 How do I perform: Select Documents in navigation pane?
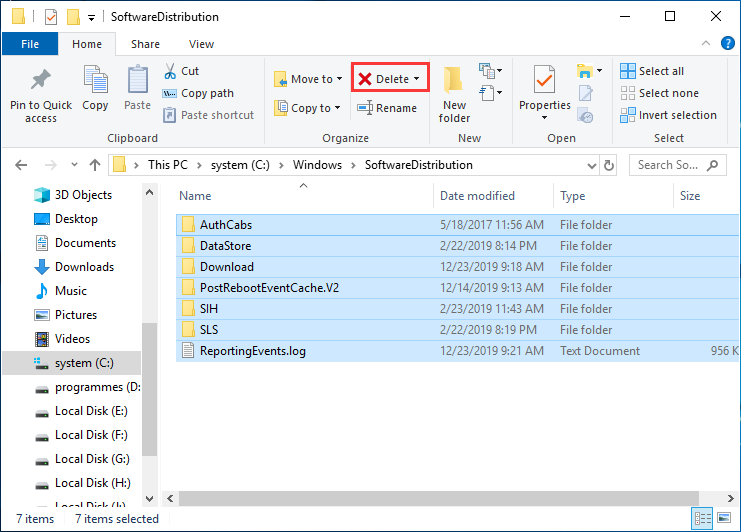(75, 243)
